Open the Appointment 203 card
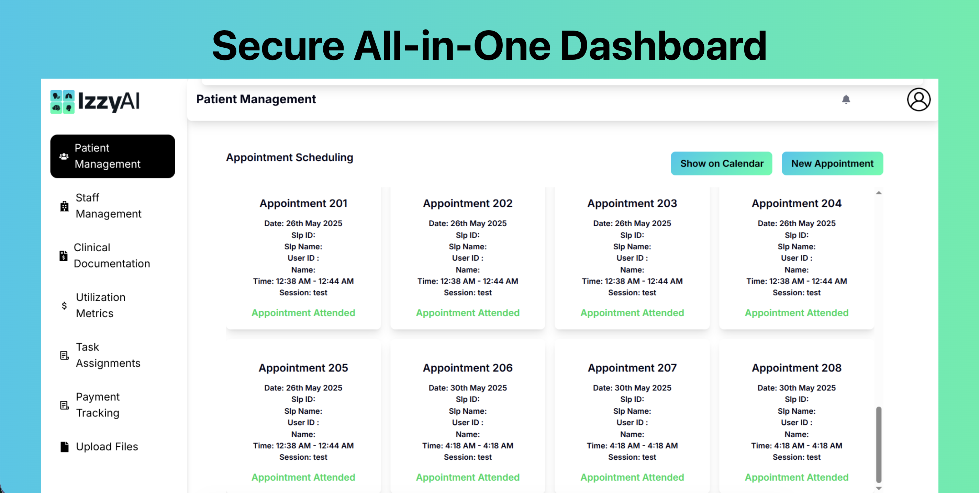This screenshot has width=980, height=493. pyautogui.click(x=632, y=258)
